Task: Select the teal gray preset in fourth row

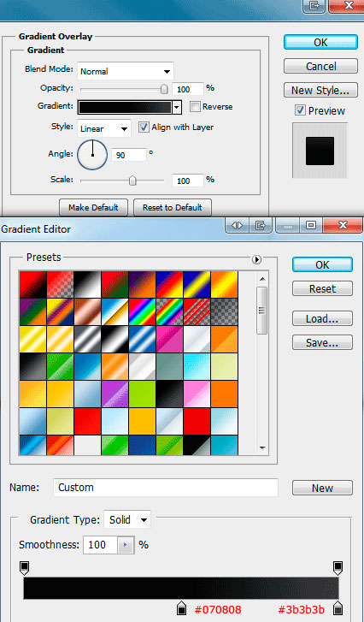Action: click(x=169, y=366)
